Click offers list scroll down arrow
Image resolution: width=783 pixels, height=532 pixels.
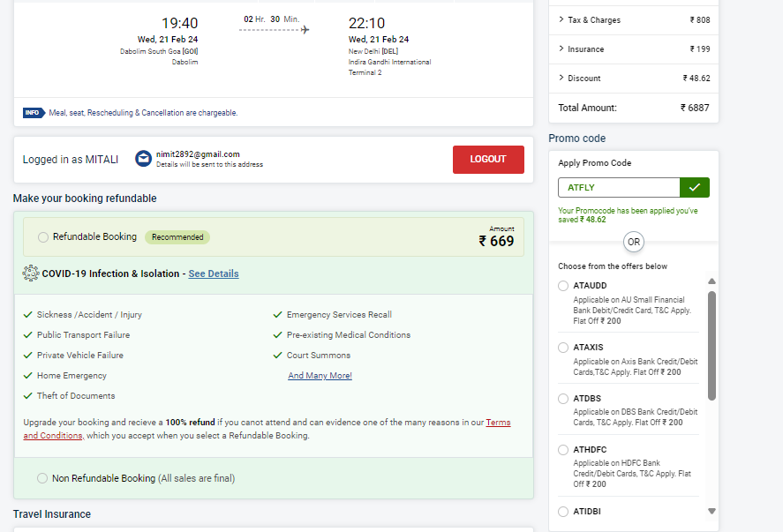click(711, 511)
